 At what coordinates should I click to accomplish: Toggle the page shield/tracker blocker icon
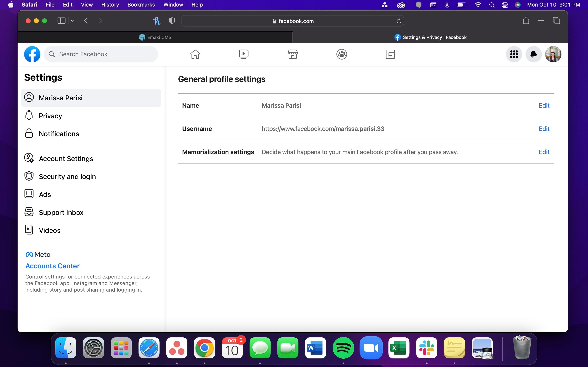[171, 20]
